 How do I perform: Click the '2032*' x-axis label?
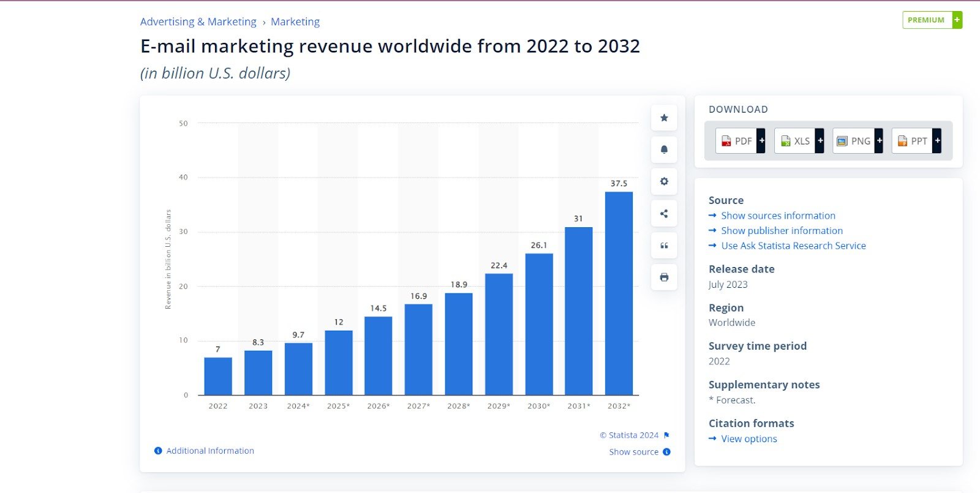619,406
